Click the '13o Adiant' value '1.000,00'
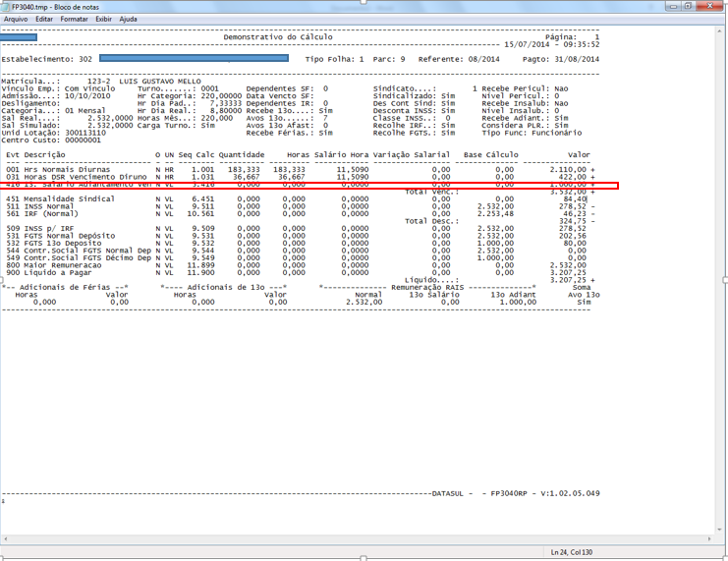This screenshot has width=728, height=561. 518,302
